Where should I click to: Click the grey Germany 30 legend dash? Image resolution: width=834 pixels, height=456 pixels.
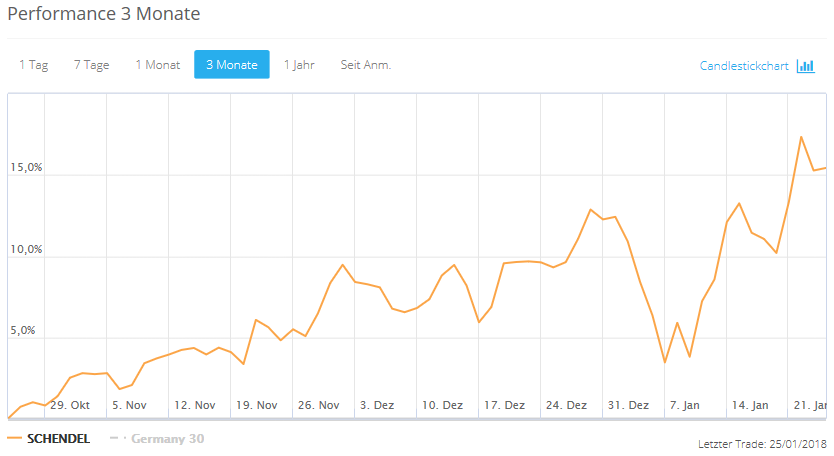pos(116,438)
